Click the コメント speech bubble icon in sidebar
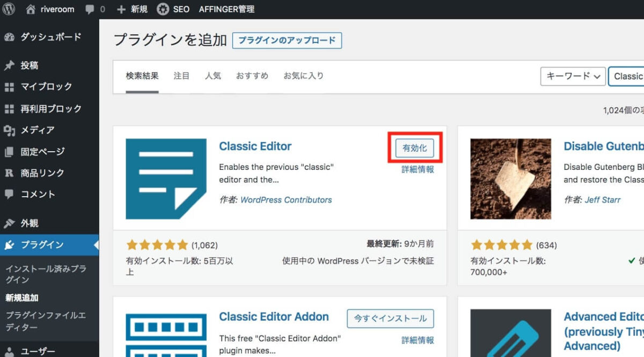Viewport: 644px width, 357px height. tap(9, 195)
